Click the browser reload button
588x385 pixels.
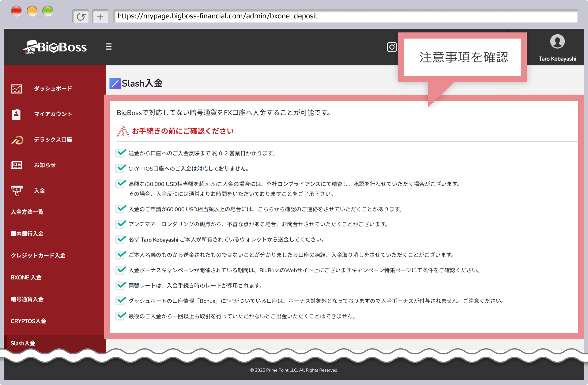[81, 17]
